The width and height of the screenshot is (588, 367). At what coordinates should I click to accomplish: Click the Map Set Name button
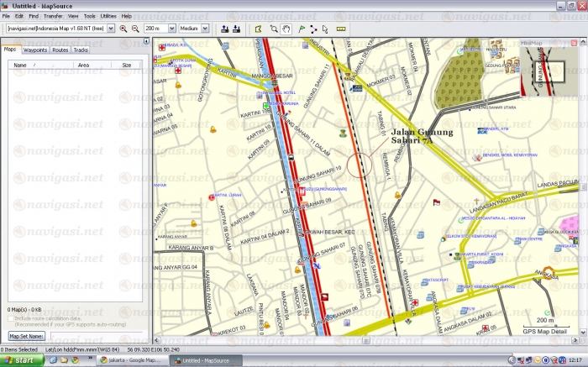point(26,336)
